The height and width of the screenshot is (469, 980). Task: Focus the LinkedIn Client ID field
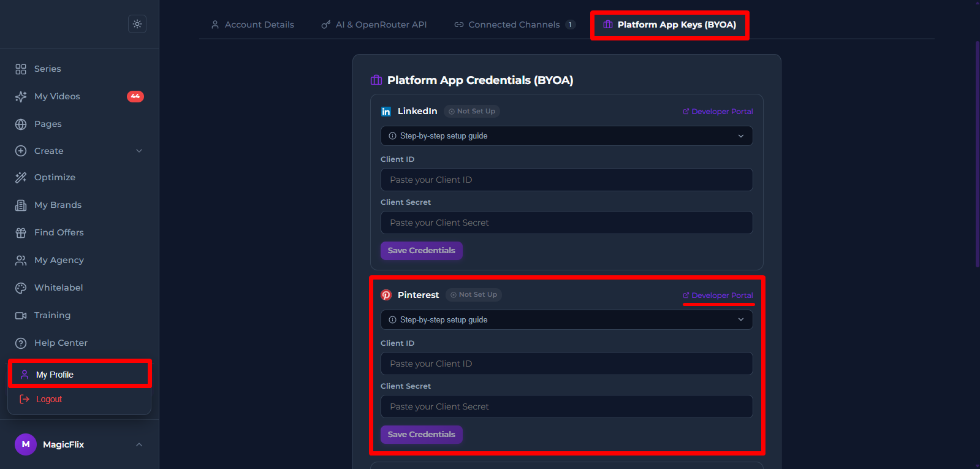566,180
